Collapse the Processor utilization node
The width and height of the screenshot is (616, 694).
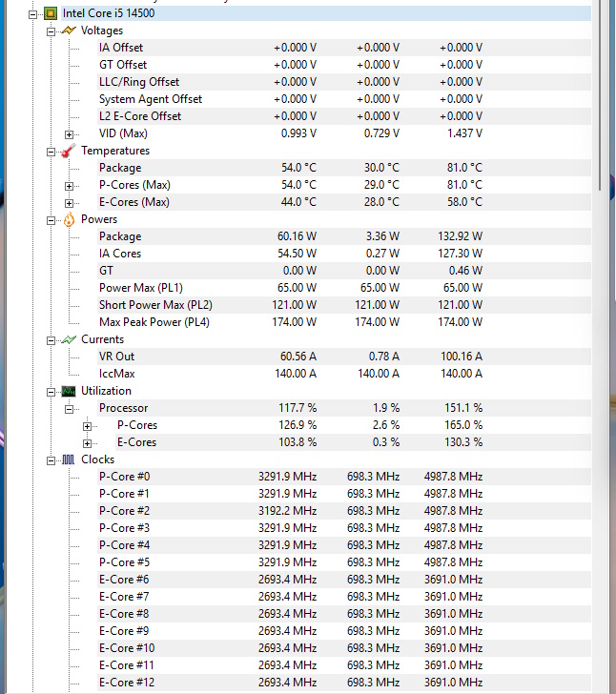click(70, 408)
